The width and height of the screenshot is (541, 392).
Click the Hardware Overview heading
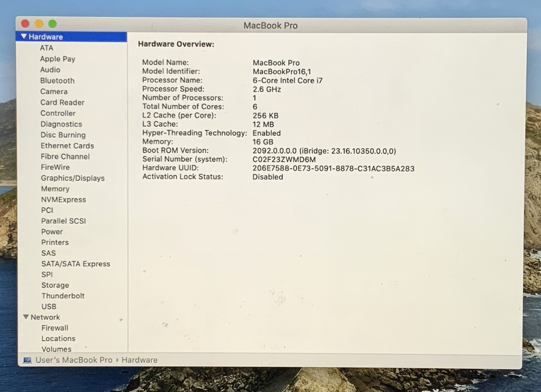tap(176, 44)
